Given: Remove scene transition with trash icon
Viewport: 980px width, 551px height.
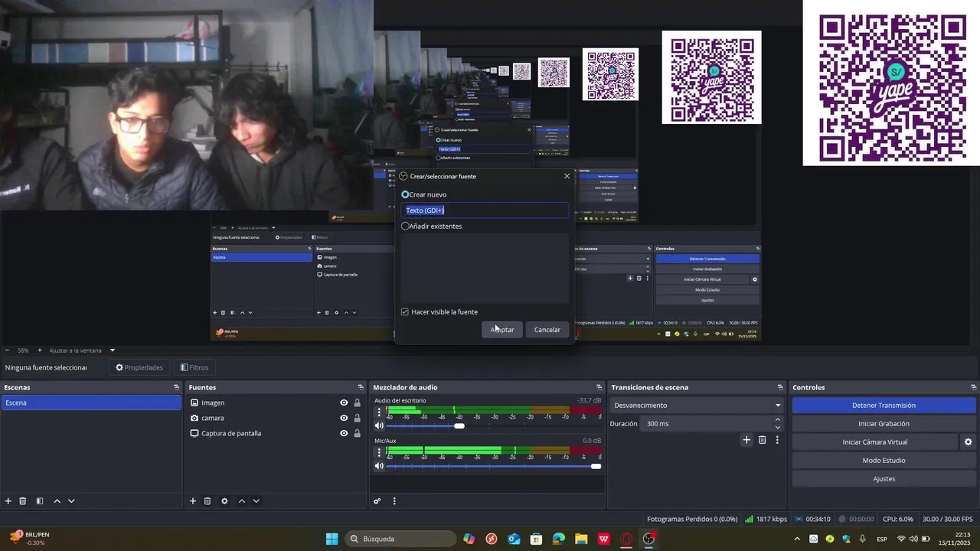Looking at the screenshot, I should point(762,440).
